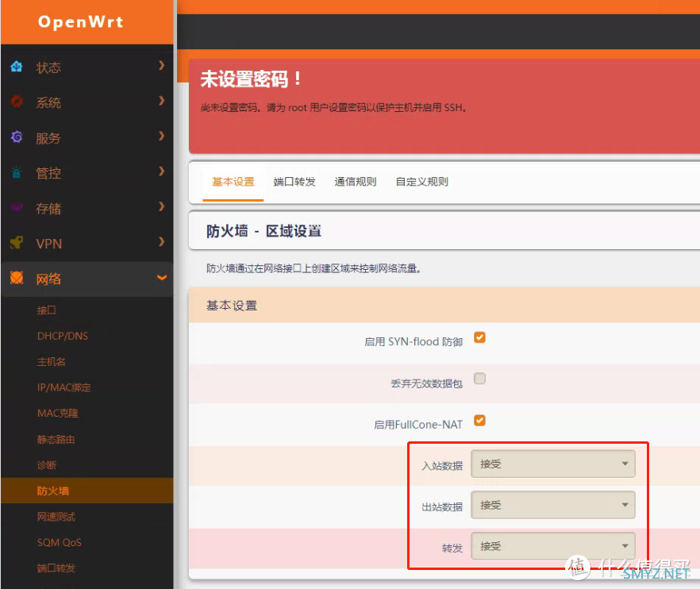Click the 系统 sidebar label
Image resolution: width=700 pixels, height=589 pixels.
click(x=48, y=102)
